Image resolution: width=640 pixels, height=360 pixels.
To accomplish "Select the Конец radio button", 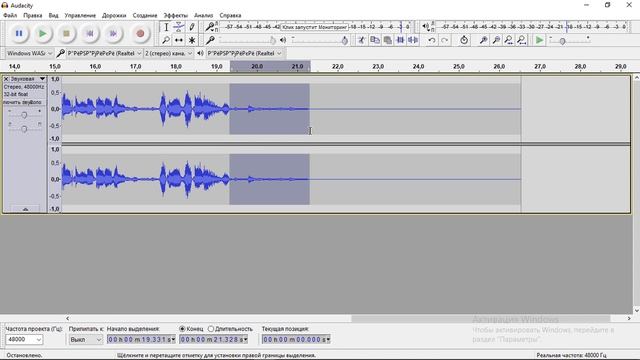I will 182,329.
